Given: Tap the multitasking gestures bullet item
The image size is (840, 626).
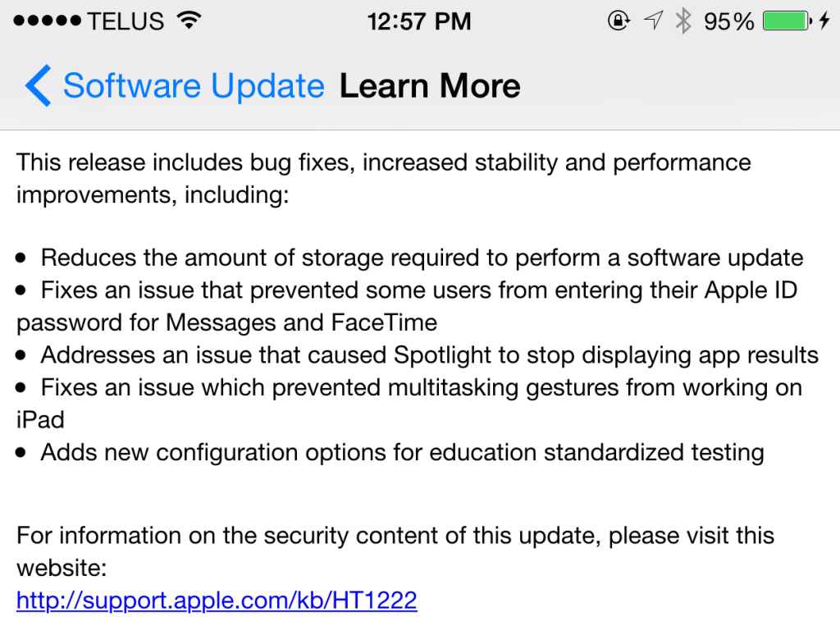Looking at the screenshot, I should coord(421,387).
